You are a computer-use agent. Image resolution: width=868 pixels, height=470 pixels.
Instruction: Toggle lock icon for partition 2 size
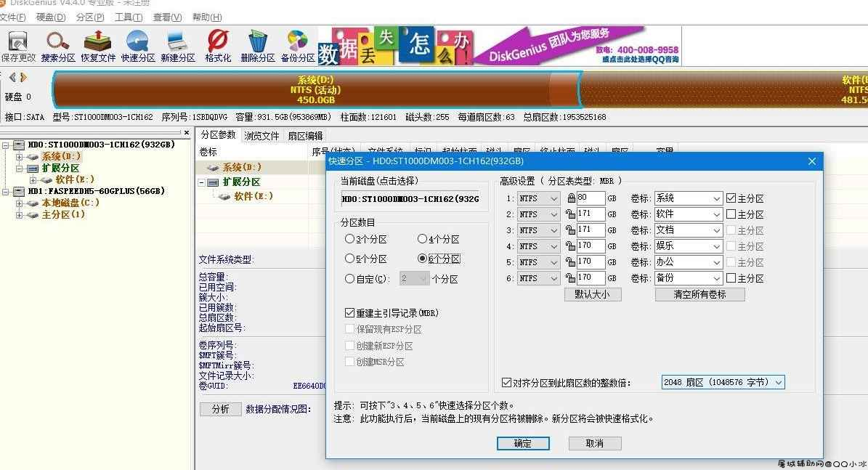coord(571,214)
